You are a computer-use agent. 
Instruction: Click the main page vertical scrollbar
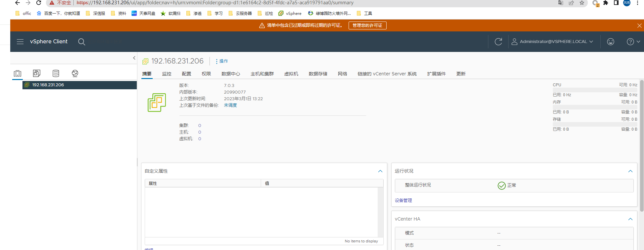tap(642, 146)
